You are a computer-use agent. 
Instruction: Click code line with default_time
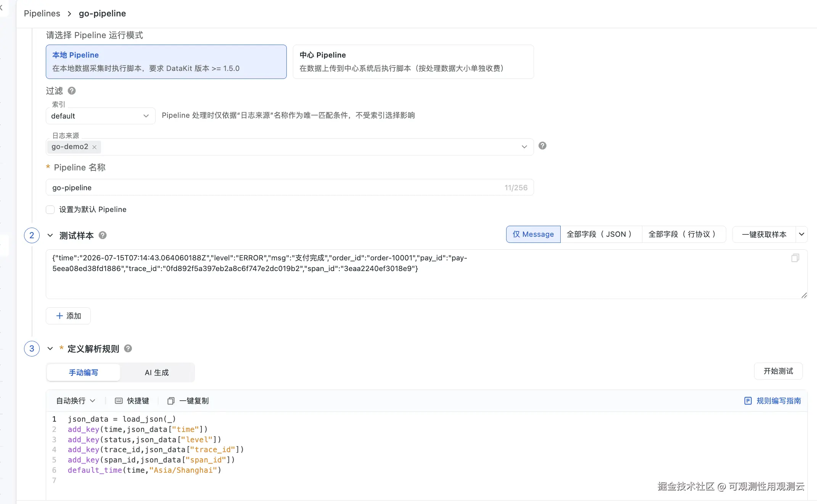coord(145,470)
